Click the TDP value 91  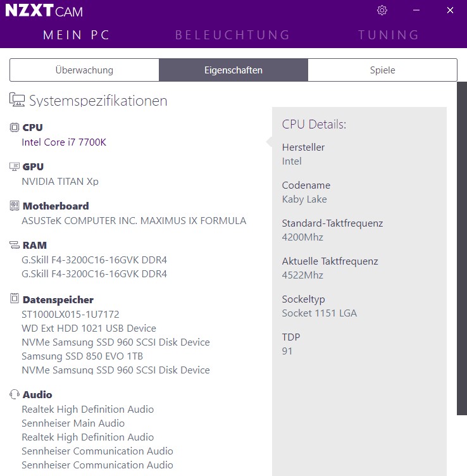click(287, 351)
